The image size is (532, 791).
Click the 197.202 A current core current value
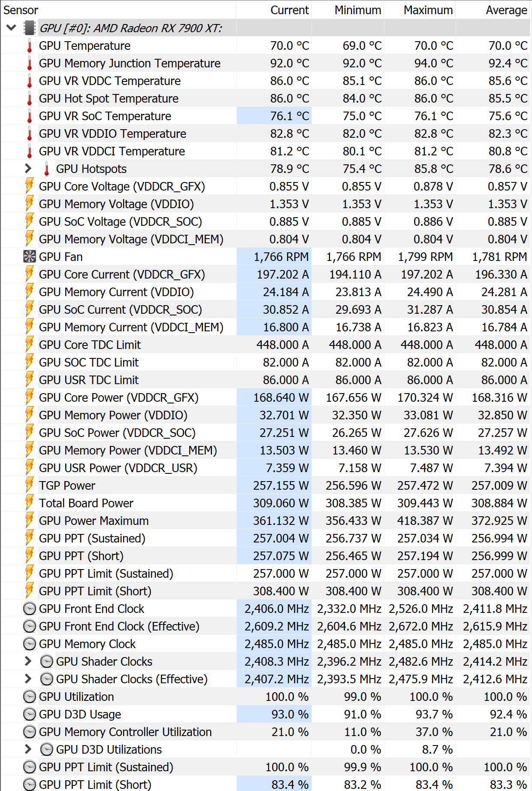click(x=283, y=274)
